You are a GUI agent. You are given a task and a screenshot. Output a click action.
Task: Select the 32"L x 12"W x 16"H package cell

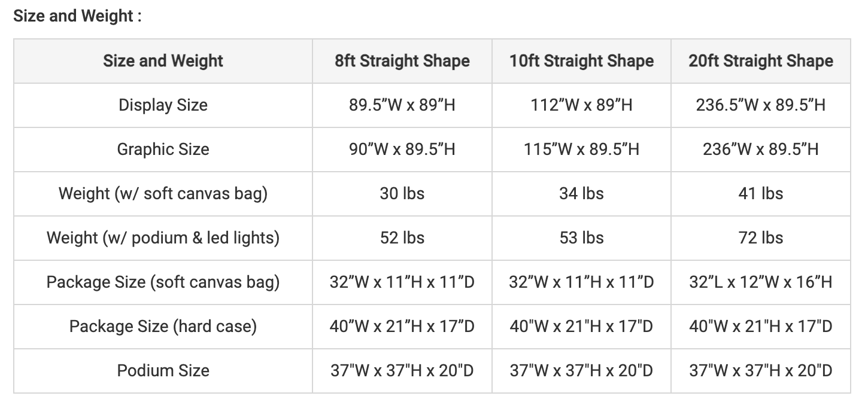click(760, 282)
